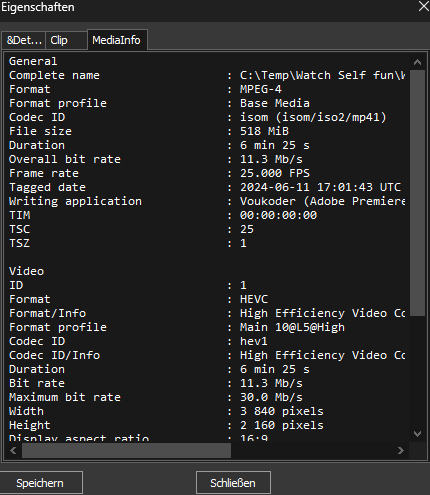The width and height of the screenshot is (430, 495).
Task: Click the 'Overall bit rate' label
Action: pyautogui.click(x=65, y=159)
